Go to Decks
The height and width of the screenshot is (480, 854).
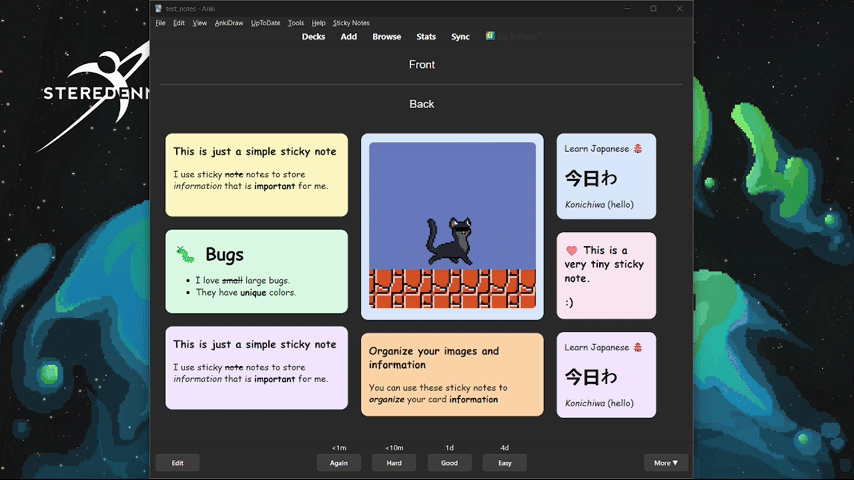[x=313, y=37]
